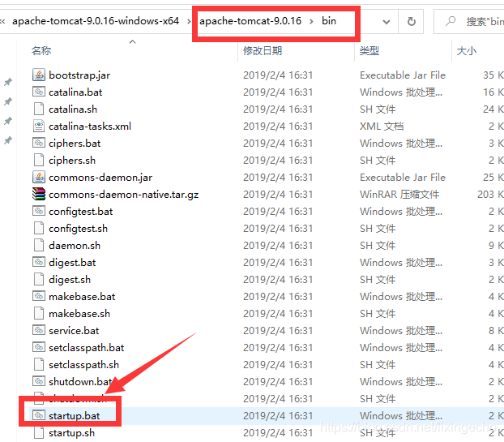Click the makebase.bat file icon

(39, 296)
